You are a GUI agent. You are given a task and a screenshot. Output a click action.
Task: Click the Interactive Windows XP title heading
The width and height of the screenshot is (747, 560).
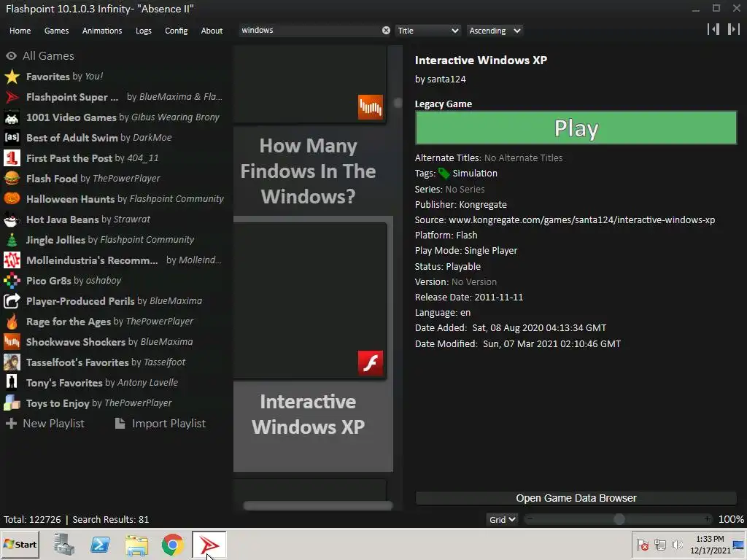481,61
